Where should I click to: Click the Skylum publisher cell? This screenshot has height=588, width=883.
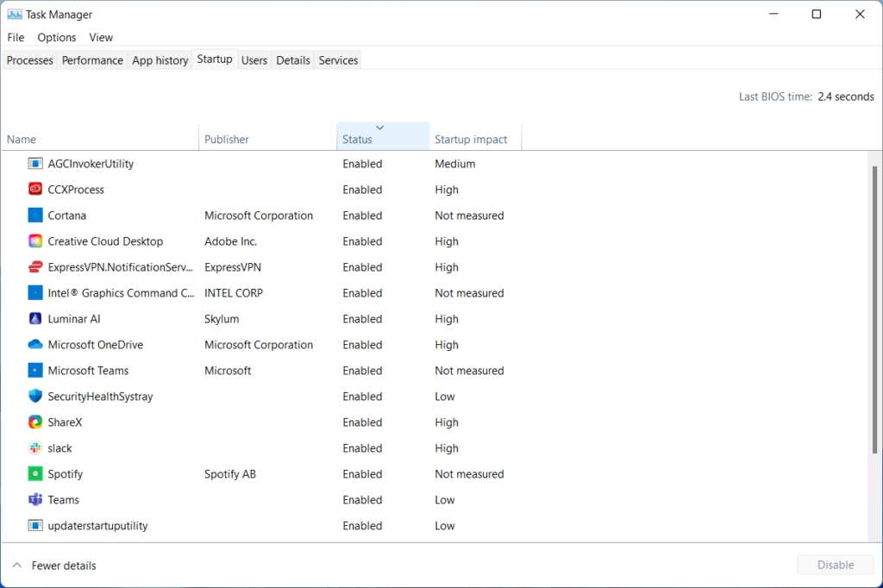coord(222,319)
